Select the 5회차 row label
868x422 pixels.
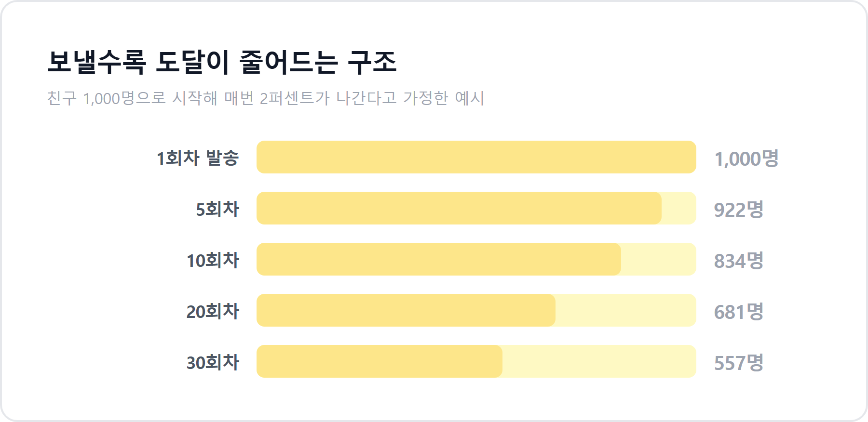(x=217, y=209)
